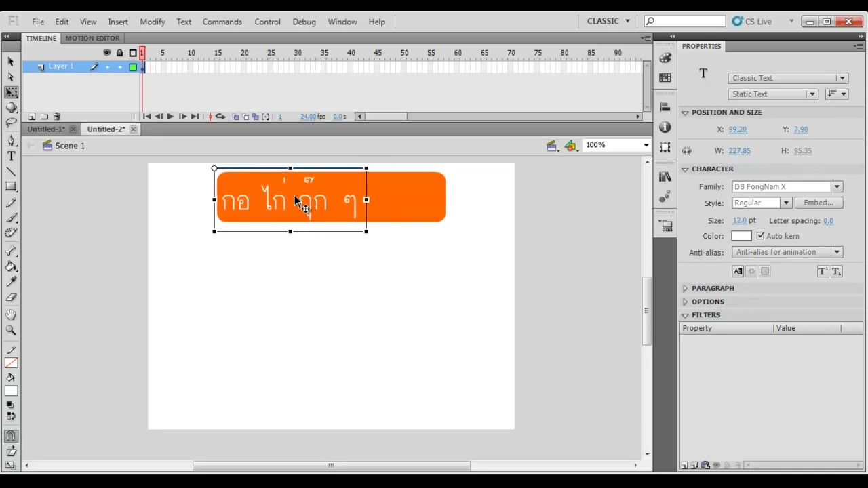
Task: Select the Line tool
Action: (x=11, y=171)
